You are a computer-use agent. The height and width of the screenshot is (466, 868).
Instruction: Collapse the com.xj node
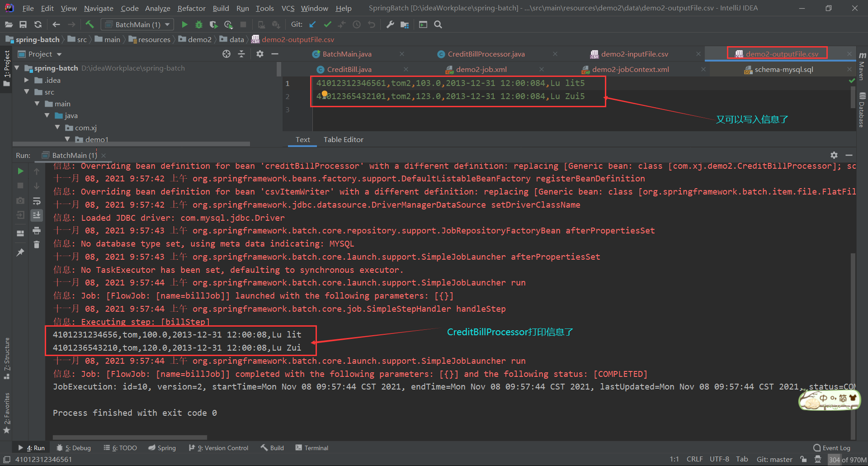(57, 128)
